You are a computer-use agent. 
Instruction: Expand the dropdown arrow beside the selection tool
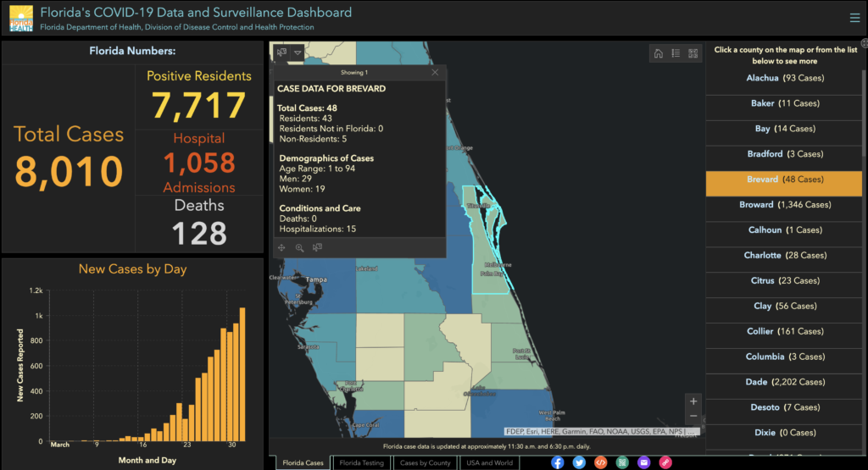click(298, 53)
